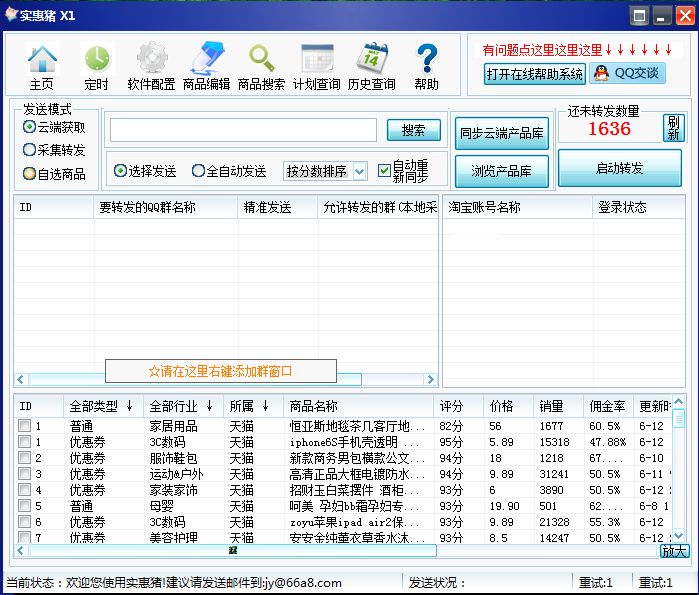The width and height of the screenshot is (699, 595).
Task: Click product table vertical scrollbar thumb
Action: (x=678, y=418)
